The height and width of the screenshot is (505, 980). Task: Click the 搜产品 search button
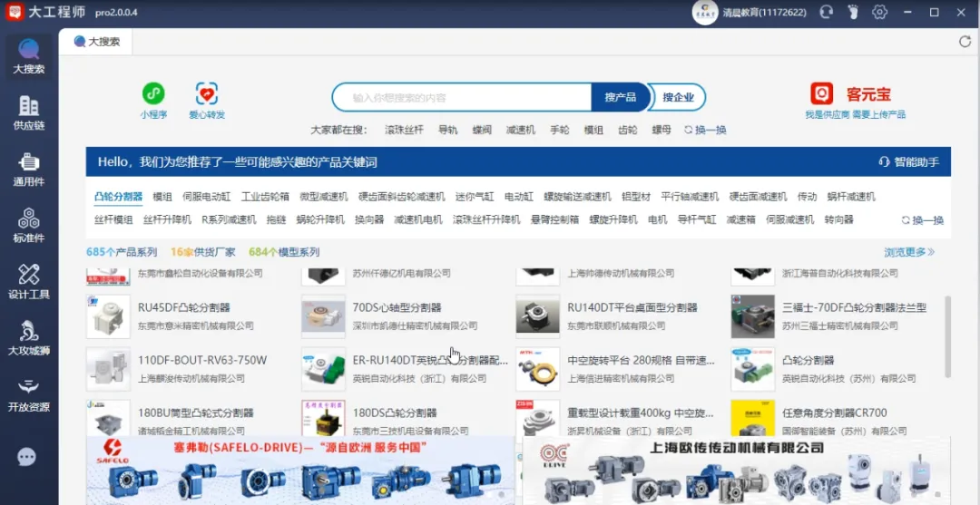click(x=620, y=97)
